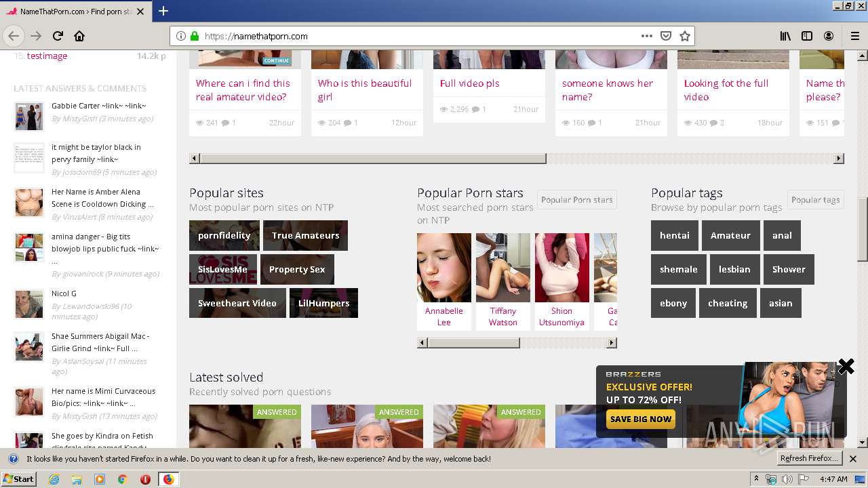
Task: Open "Who is this beautiful girl" question
Action: pos(365,90)
